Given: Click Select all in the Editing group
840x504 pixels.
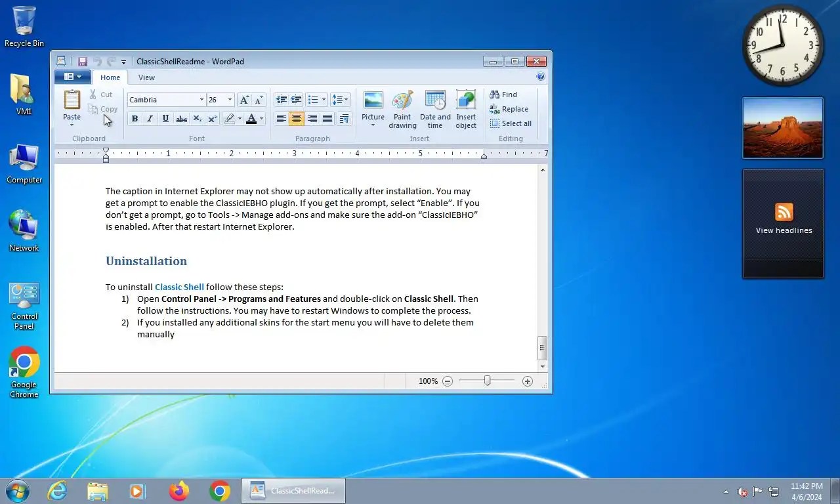Looking at the screenshot, I should [511, 123].
